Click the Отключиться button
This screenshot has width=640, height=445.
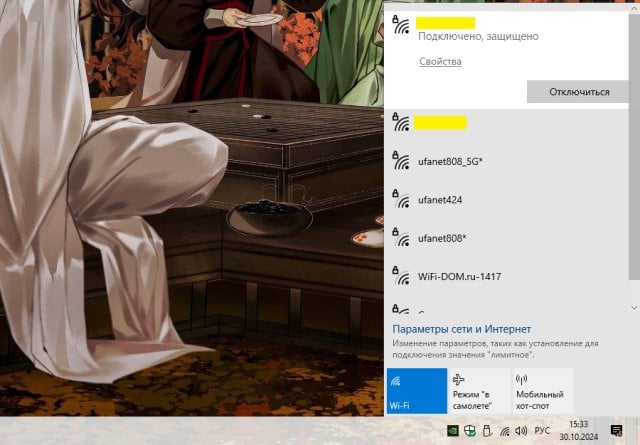pyautogui.click(x=578, y=92)
